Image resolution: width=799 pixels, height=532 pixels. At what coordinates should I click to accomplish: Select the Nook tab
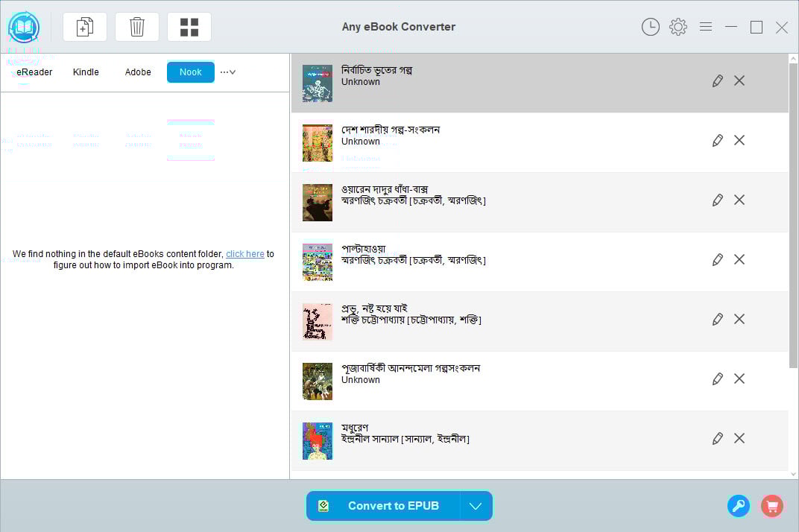click(x=191, y=72)
